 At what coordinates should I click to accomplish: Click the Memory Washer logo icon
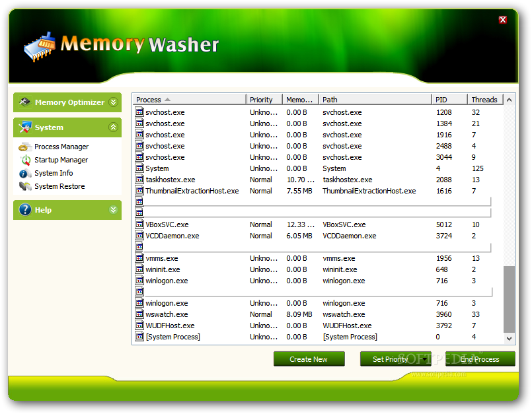40,47
